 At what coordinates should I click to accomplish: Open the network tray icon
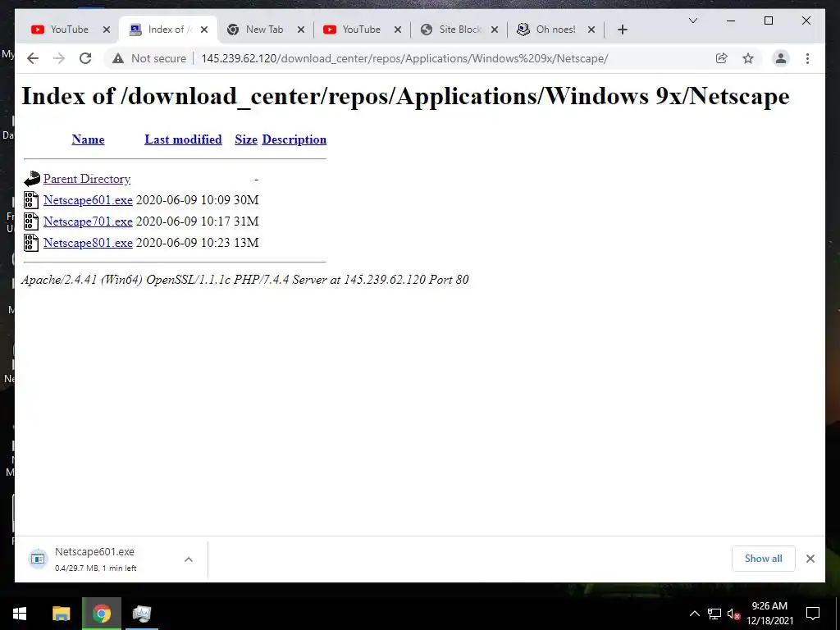point(714,614)
